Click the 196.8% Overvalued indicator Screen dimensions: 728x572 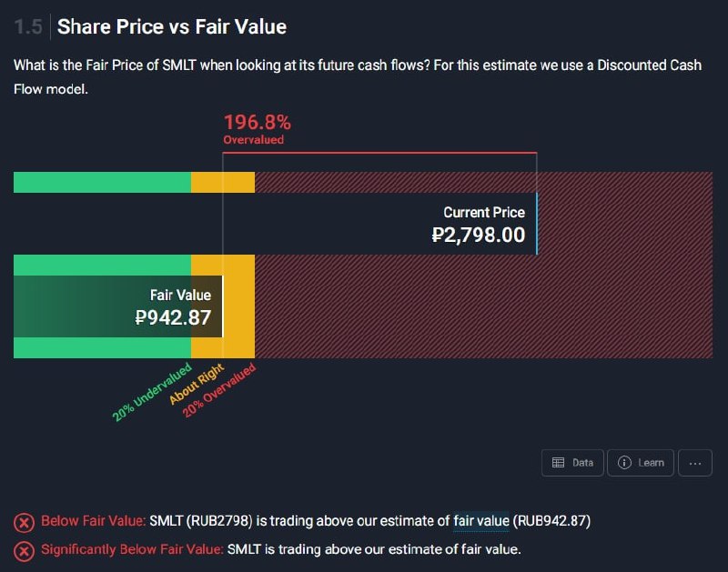tap(258, 129)
